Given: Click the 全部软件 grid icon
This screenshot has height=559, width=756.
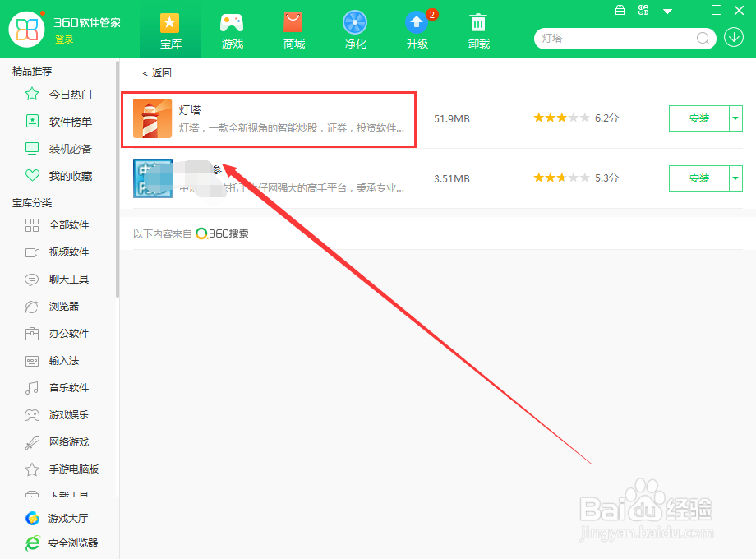Looking at the screenshot, I should [32, 224].
